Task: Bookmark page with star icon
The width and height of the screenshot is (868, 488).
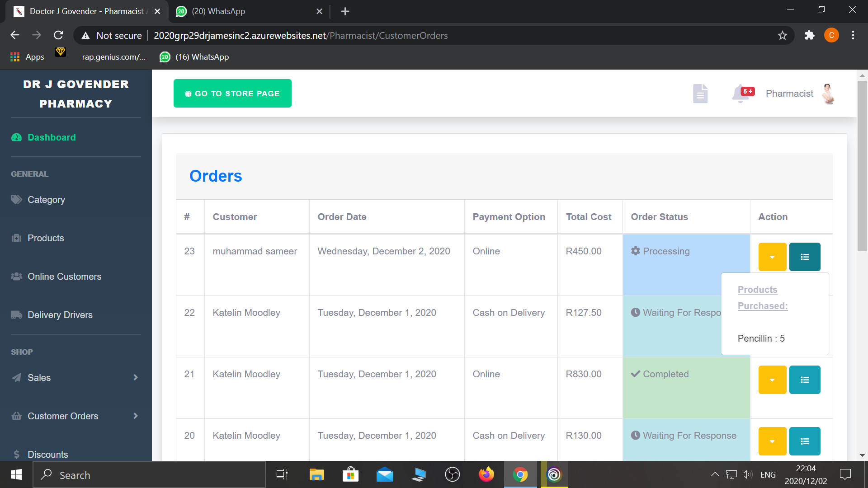Action: 782,36
